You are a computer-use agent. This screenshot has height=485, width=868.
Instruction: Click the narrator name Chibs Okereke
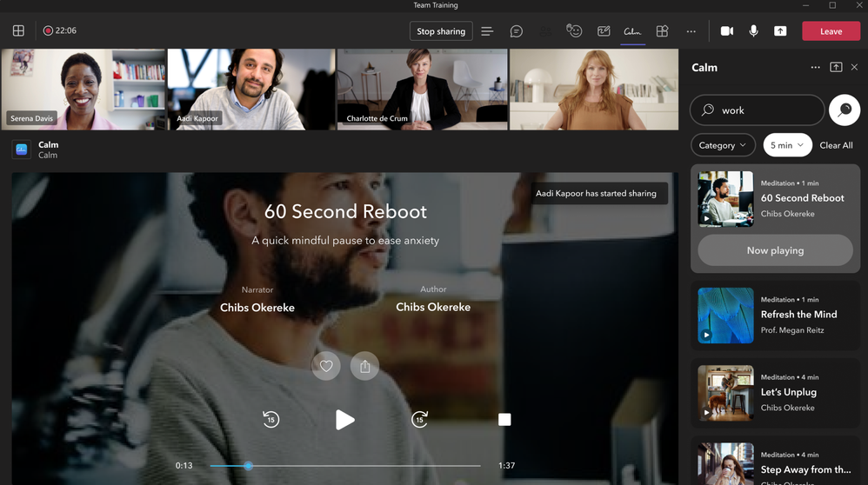pos(257,308)
